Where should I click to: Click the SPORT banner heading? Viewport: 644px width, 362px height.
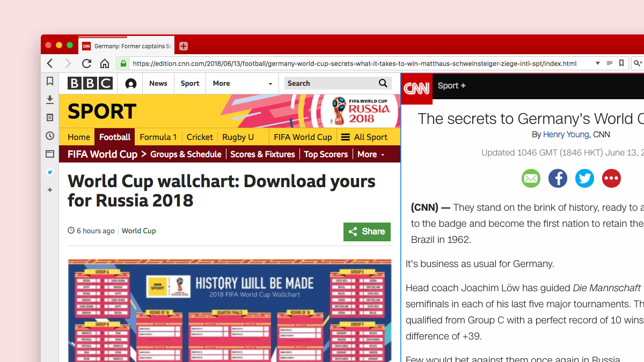pos(102,112)
